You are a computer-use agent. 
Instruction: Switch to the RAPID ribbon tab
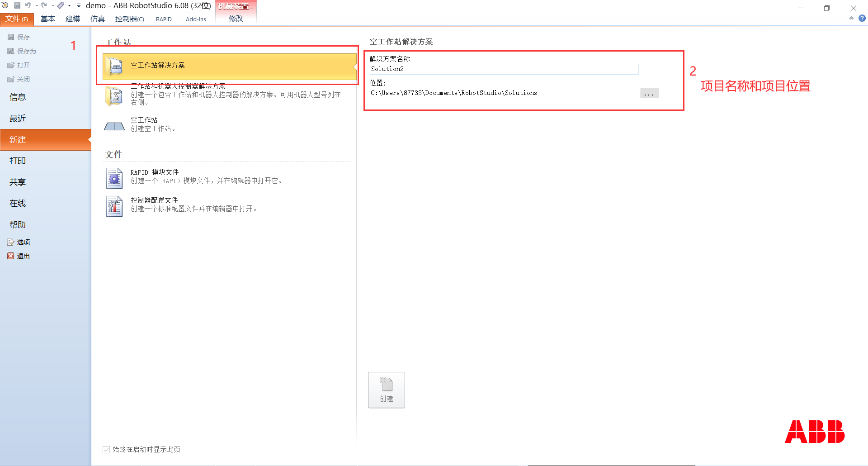pyautogui.click(x=164, y=19)
